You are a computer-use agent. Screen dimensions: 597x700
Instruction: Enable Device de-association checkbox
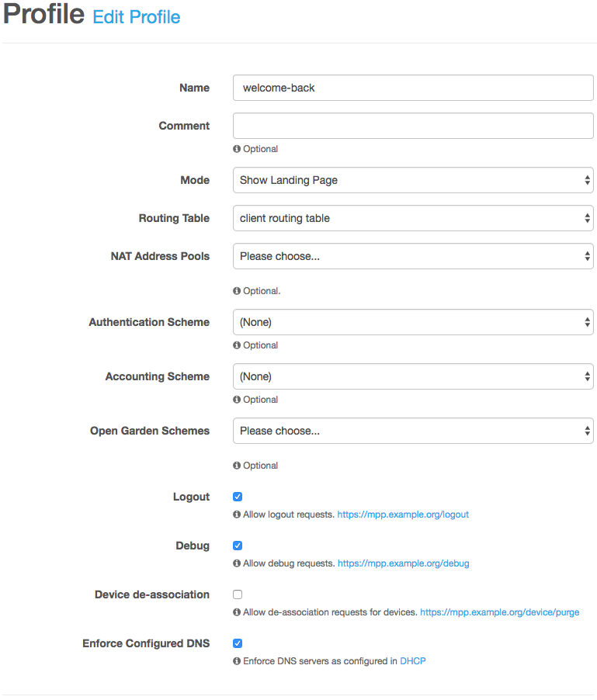238,594
